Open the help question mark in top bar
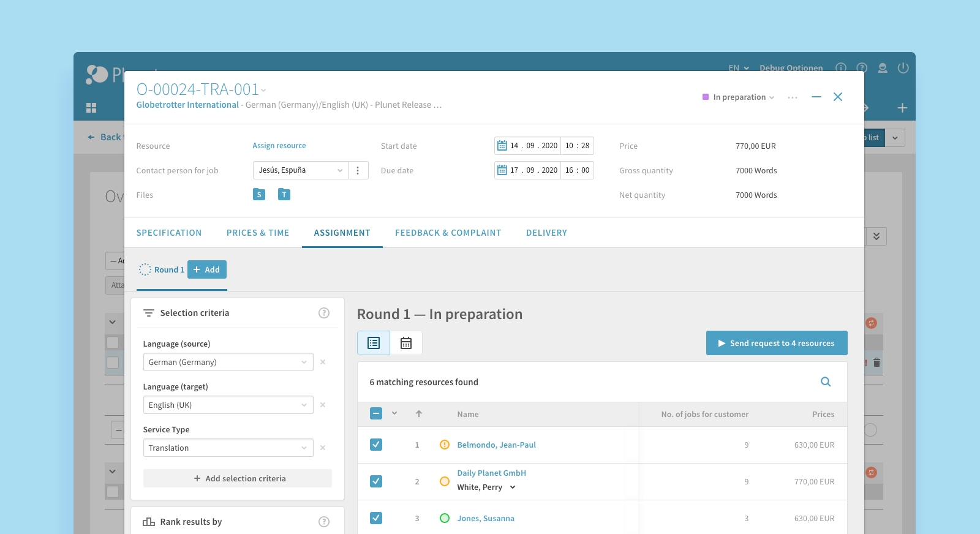 click(x=862, y=68)
